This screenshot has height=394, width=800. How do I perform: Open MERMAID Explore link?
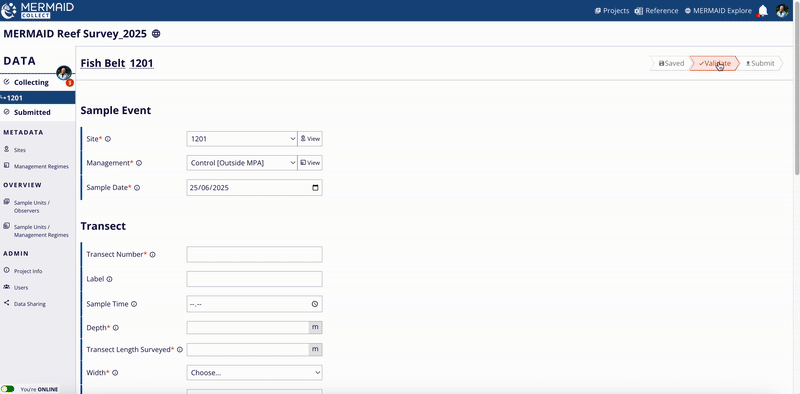tap(718, 11)
